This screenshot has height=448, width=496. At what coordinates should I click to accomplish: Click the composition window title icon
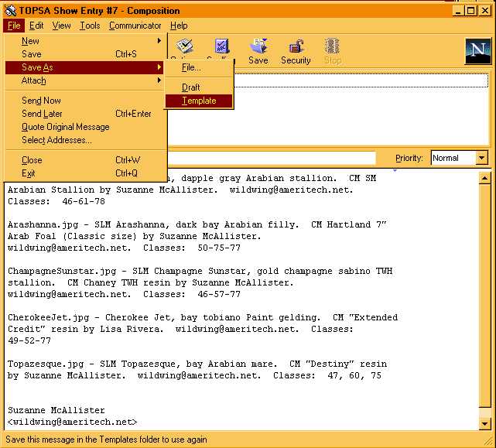click(x=10, y=11)
